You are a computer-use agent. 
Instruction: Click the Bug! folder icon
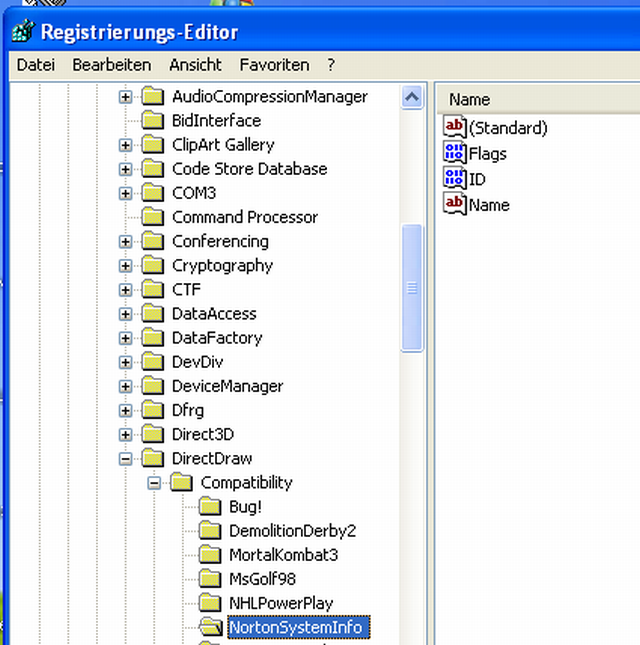(210, 507)
